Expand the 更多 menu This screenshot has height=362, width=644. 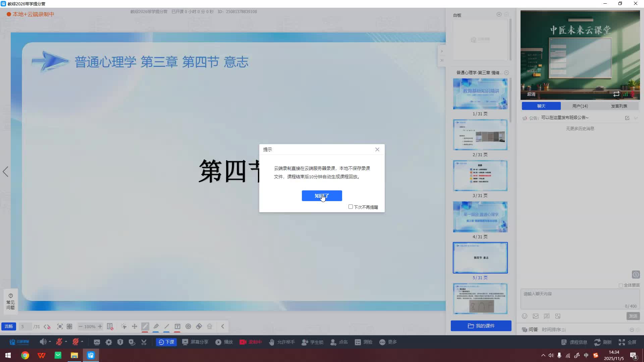(388, 342)
